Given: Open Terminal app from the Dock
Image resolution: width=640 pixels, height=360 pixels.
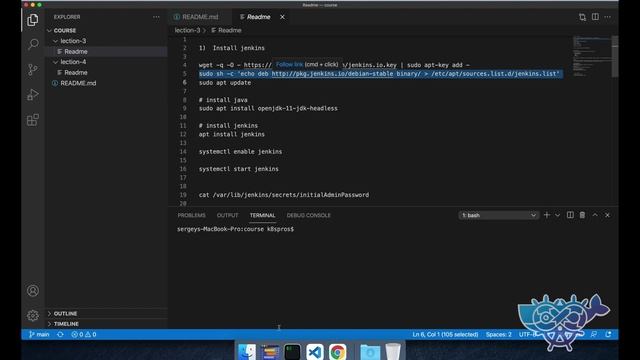Looking at the screenshot, I should pos(292,352).
